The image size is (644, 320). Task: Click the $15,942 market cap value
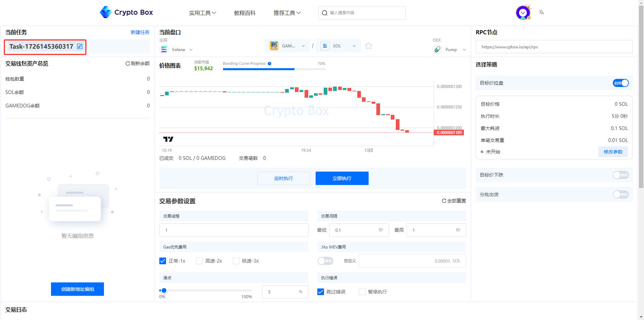pos(203,68)
